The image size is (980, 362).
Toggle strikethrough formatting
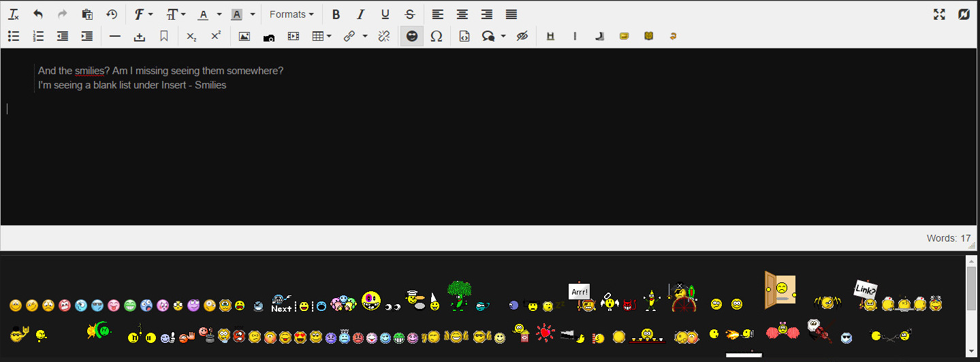coord(409,14)
